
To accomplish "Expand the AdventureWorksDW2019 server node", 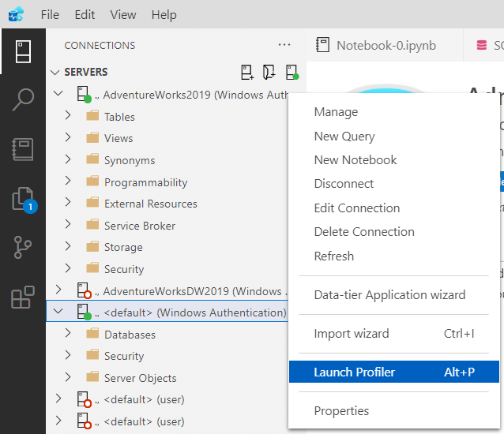I will point(57,290).
